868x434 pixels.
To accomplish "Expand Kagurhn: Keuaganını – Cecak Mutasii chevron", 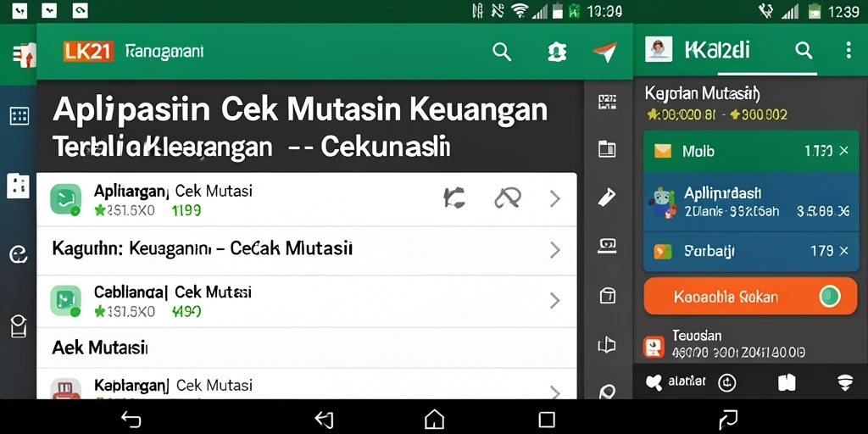I will click(554, 251).
